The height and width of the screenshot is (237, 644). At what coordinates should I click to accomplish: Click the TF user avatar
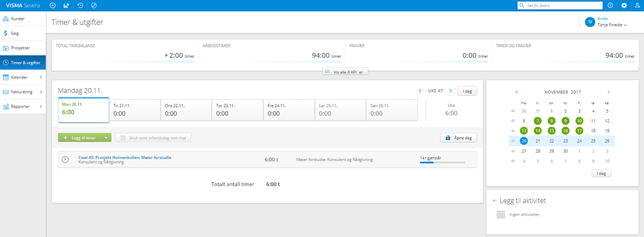(590, 22)
